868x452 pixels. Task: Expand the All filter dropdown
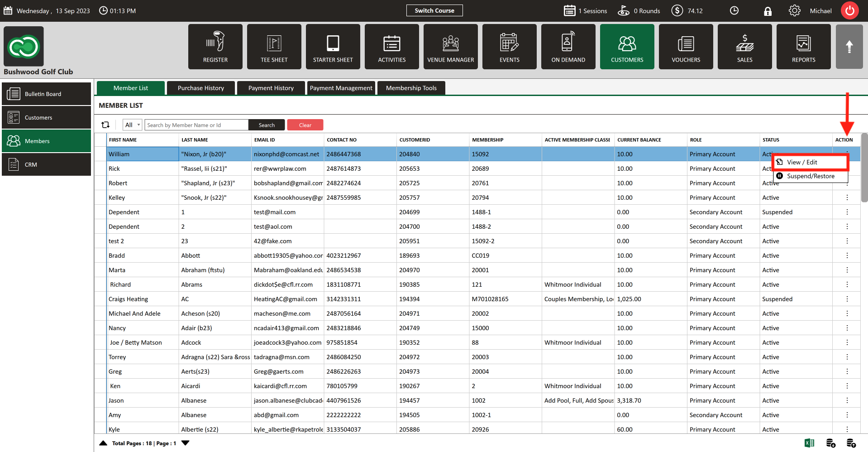[x=133, y=125]
